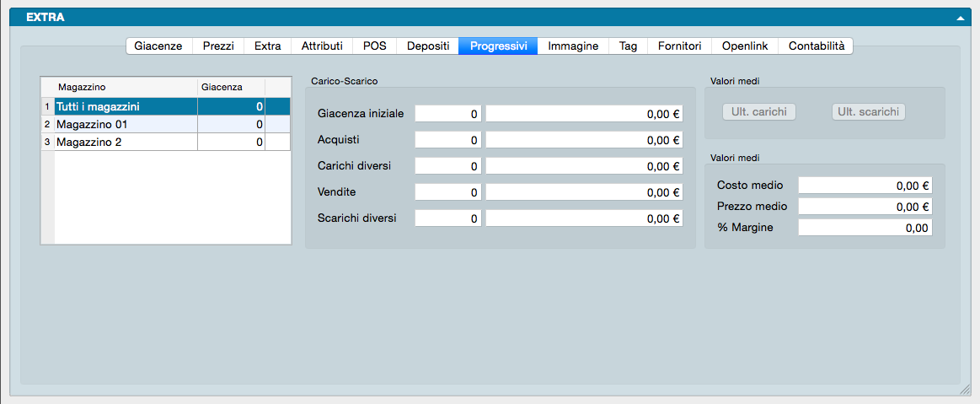Choose the Magazzino 2 row

pos(126,143)
